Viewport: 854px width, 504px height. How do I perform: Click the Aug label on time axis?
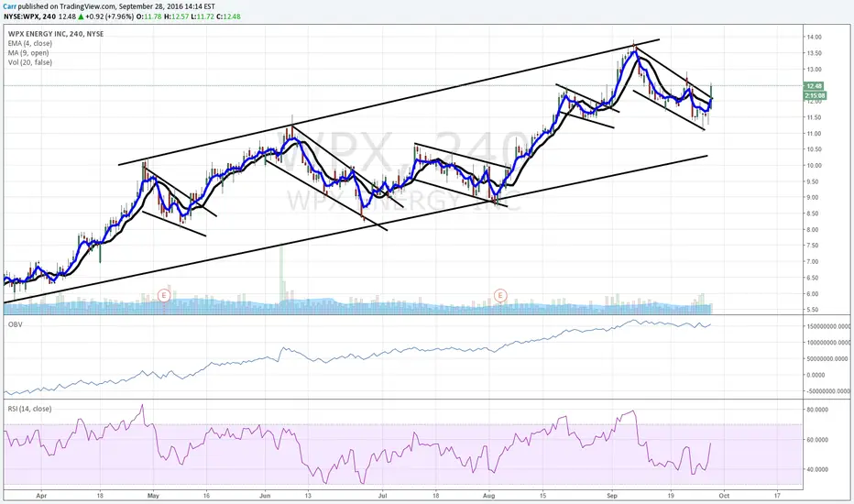click(x=489, y=496)
